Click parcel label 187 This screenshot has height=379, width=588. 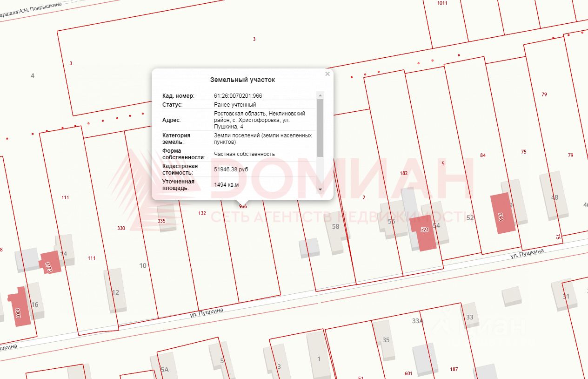(454, 370)
